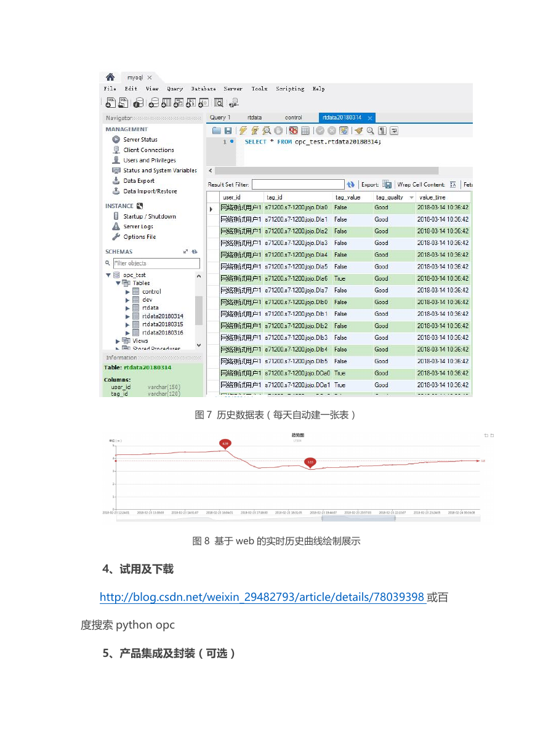Open the Workbench home tab icon

110,78
